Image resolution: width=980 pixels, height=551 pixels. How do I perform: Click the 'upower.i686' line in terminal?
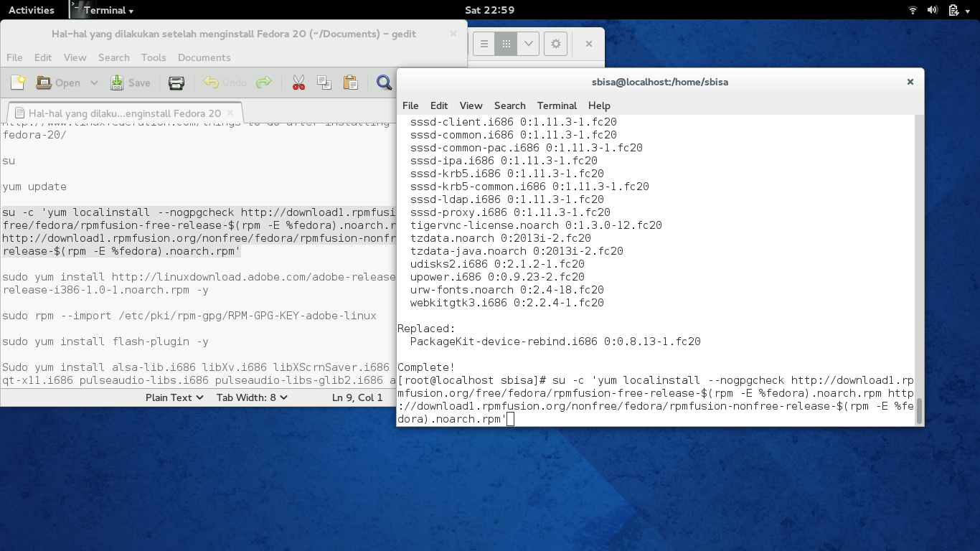(x=497, y=277)
